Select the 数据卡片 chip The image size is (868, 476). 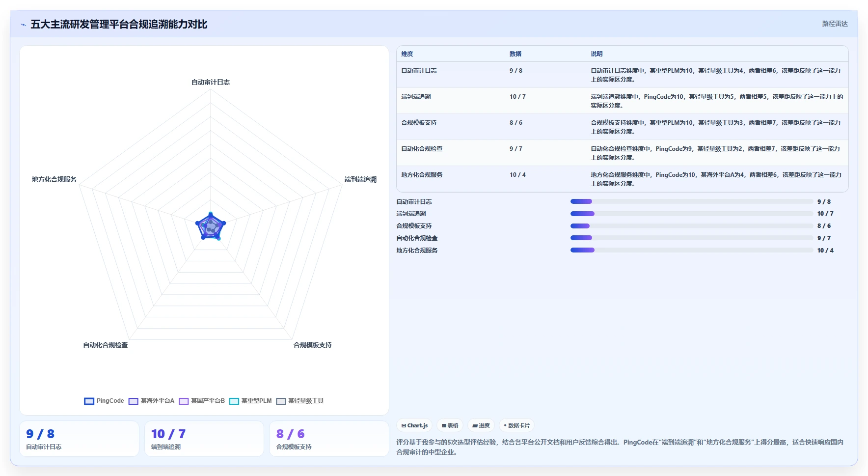coord(516,425)
